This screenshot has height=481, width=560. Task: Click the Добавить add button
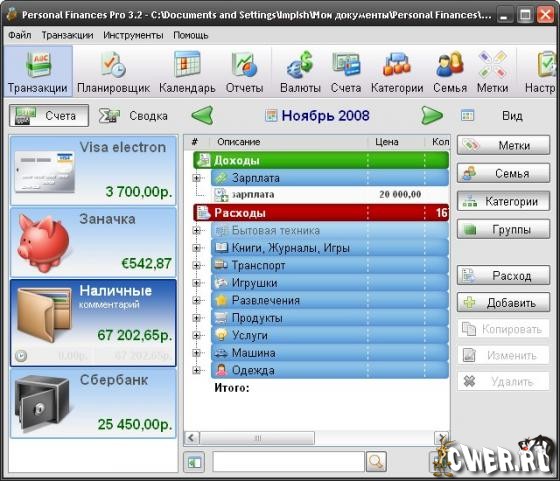click(x=503, y=302)
